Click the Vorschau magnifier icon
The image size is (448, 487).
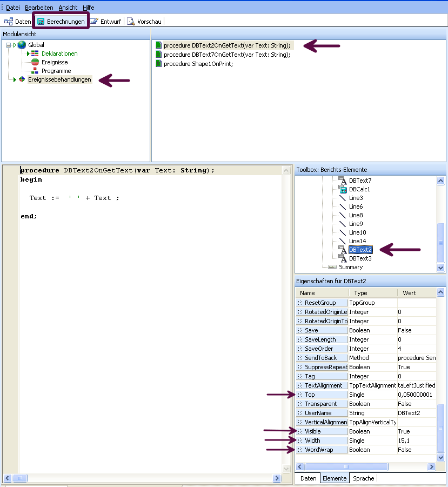pos(131,22)
